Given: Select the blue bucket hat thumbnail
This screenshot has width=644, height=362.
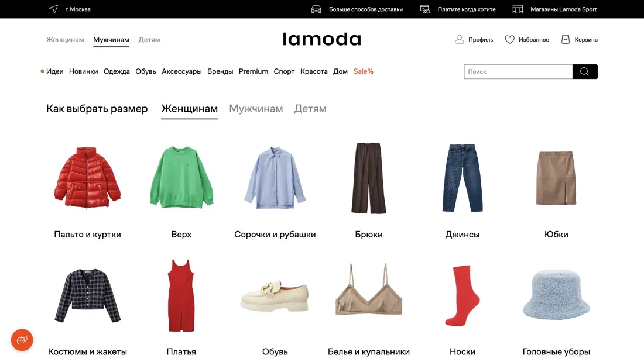Looking at the screenshot, I should pyautogui.click(x=556, y=294).
